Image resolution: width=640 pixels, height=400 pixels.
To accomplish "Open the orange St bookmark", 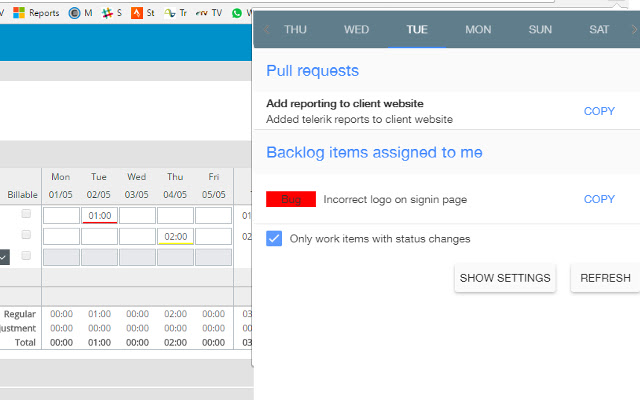I will pos(142,13).
